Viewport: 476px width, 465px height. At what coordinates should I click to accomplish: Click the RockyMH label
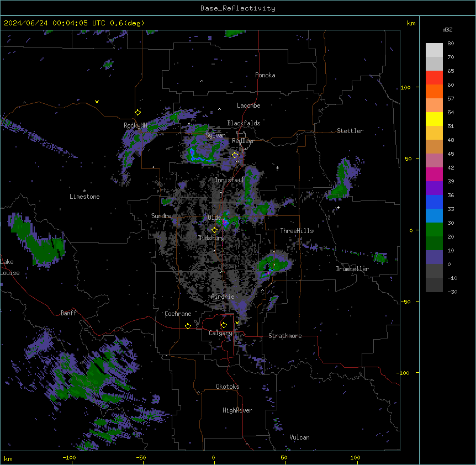point(135,125)
